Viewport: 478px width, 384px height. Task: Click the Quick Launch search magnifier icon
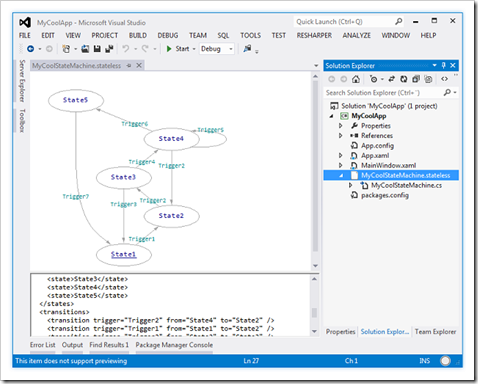tap(399, 22)
